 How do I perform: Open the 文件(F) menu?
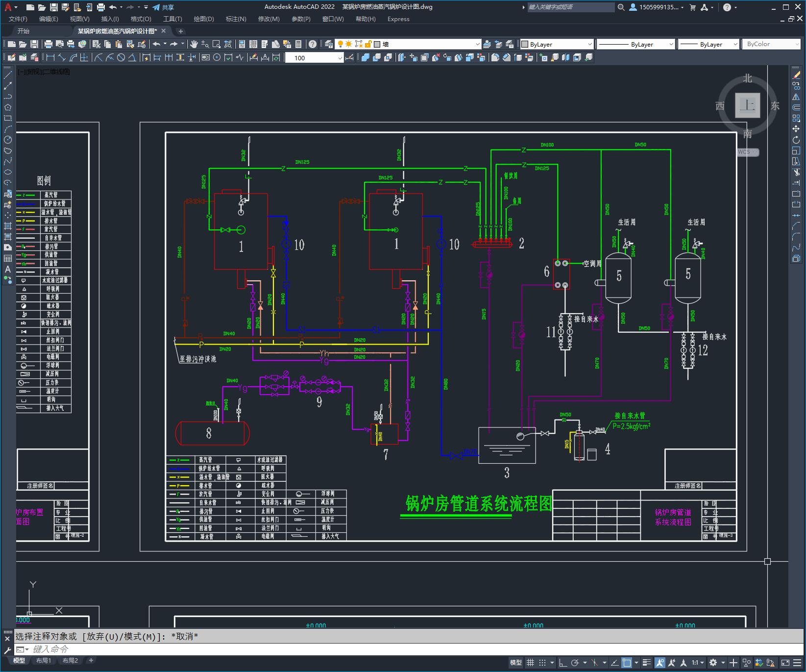click(x=18, y=19)
